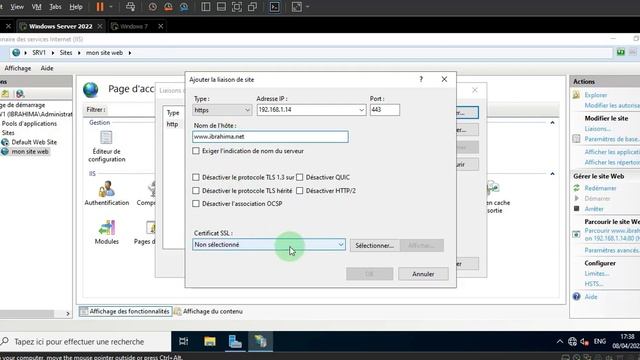Click the Redémarrer green arrows icon
This screenshot has height=360, width=640.
coord(576,188)
